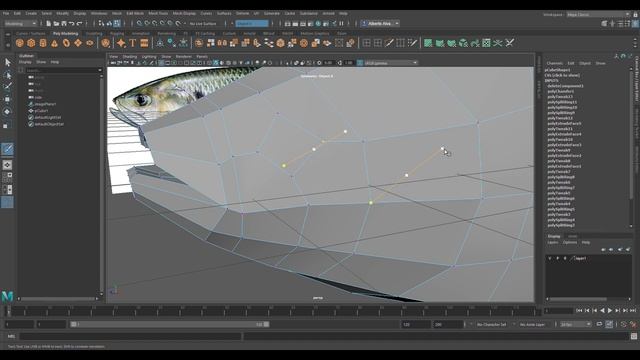Click the New Scene icon
This screenshot has height=360, width=640.
49,24
